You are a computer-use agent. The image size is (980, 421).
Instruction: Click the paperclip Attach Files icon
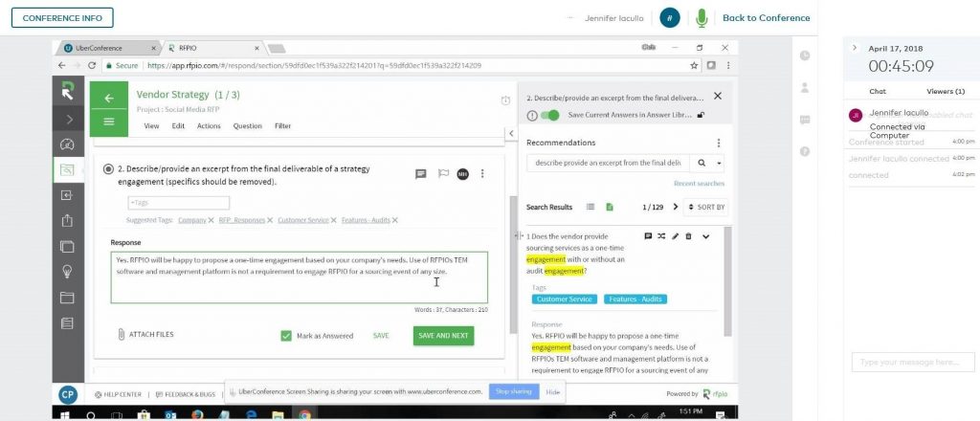(x=122, y=335)
